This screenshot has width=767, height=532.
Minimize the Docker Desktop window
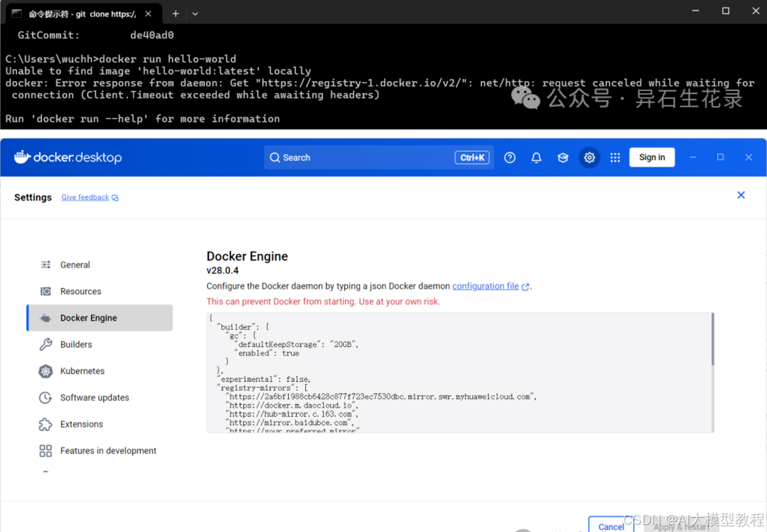[x=693, y=157]
